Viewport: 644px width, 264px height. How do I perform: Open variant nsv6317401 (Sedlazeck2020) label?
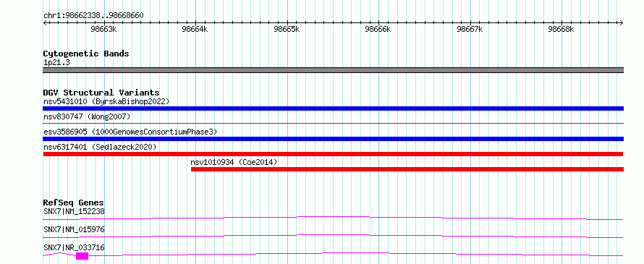100,147
